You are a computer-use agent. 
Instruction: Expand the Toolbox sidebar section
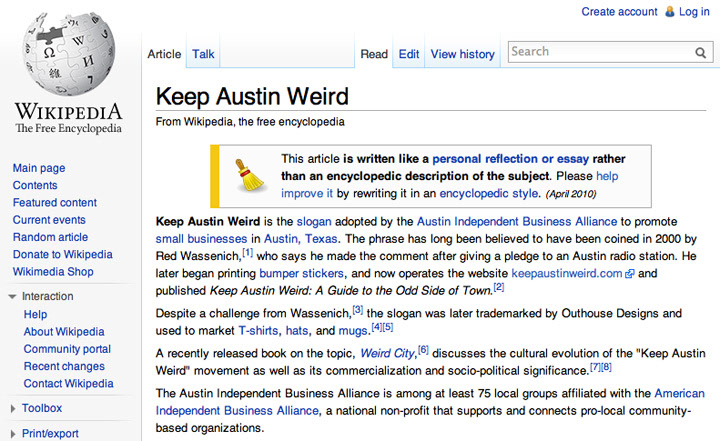pyautogui.click(x=13, y=408)
